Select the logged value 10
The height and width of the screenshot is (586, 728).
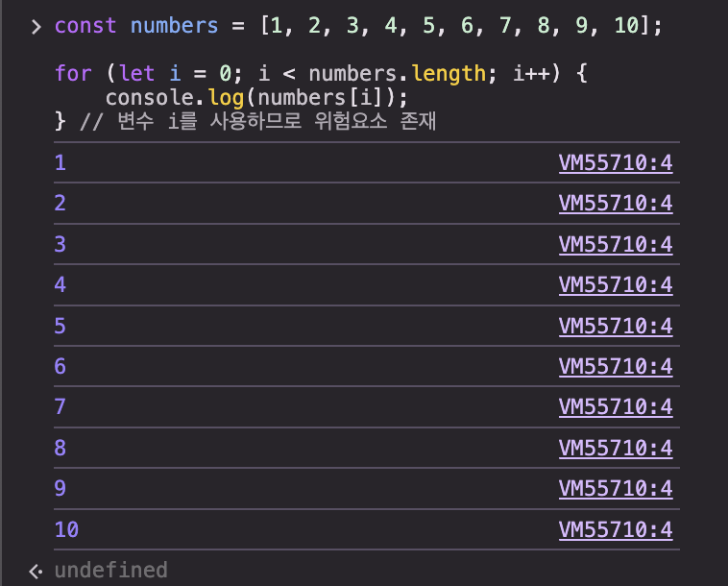(x=66, y=530)
